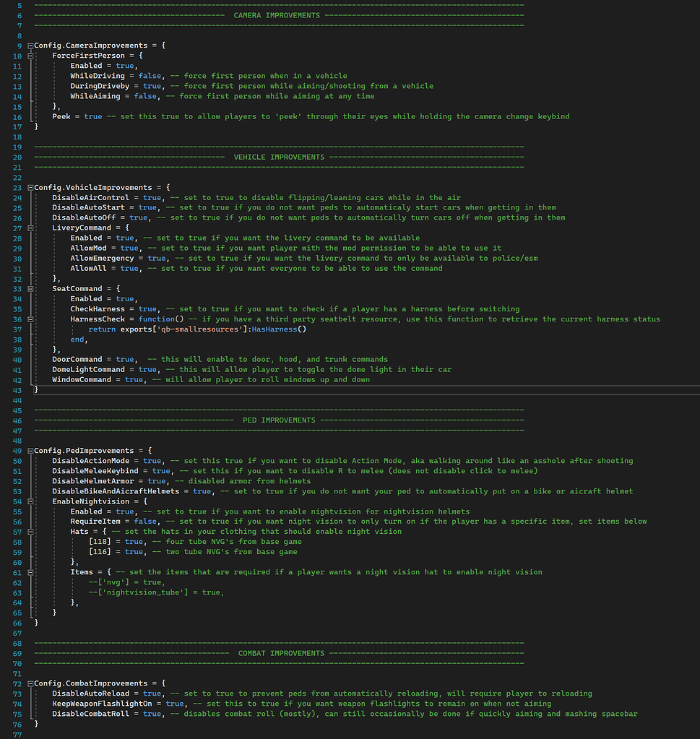Image resolution: width=700 pixels, height=739 pixels.
Task: Click line number 49 in the gutter
Action: tap(17, 450)
